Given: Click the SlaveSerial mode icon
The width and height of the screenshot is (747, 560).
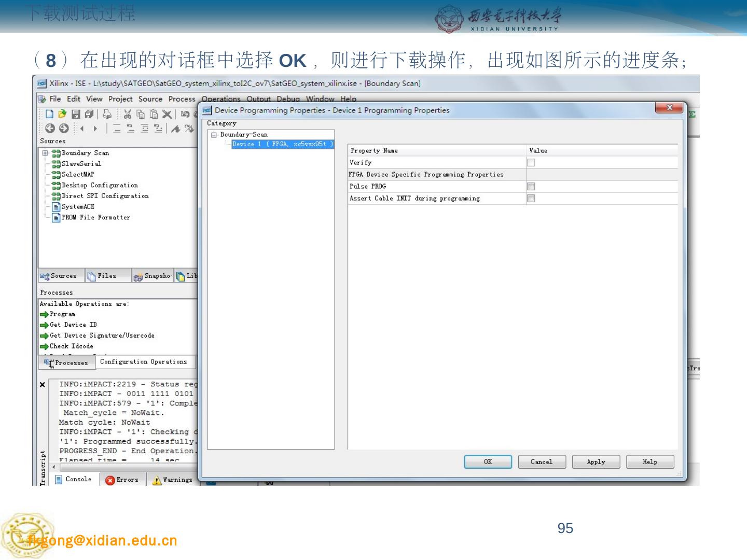Looking at the screenshot, I should coord(57,164).
